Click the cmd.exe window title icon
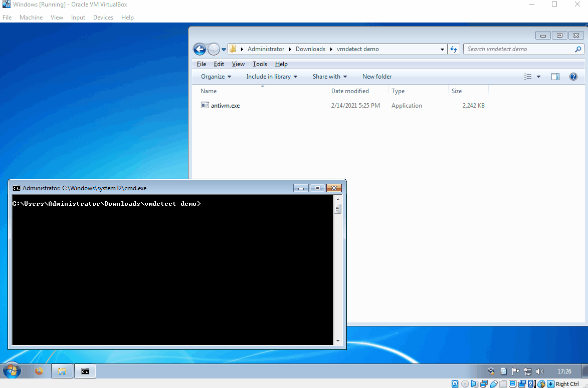588x388 pixels. tap(17, 188)
